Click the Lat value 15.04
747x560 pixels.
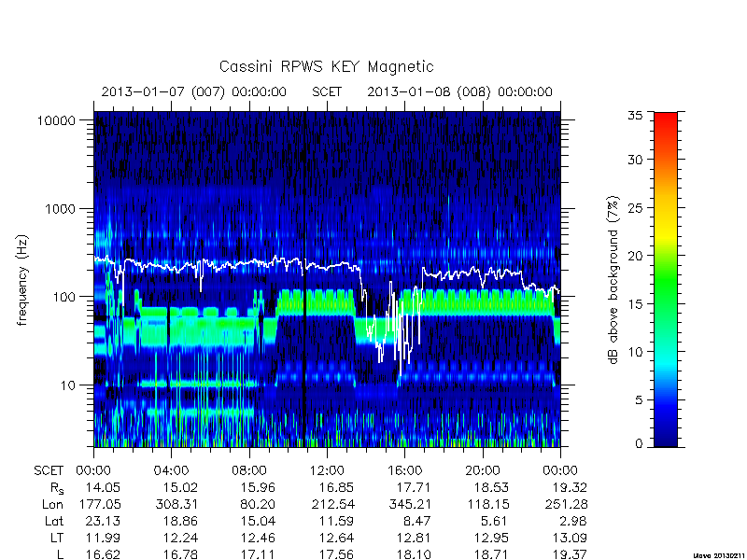pos(258,521)
